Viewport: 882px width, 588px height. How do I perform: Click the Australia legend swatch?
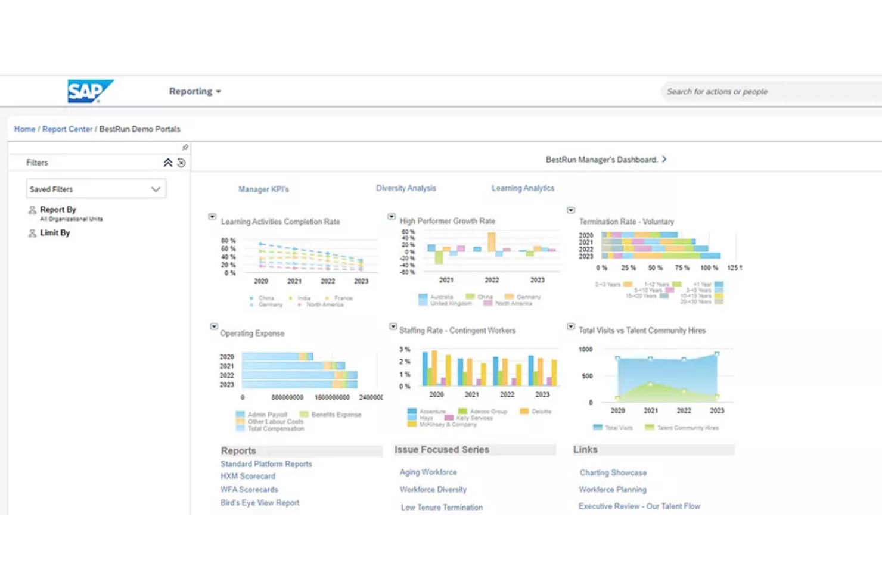pos(423,296)
